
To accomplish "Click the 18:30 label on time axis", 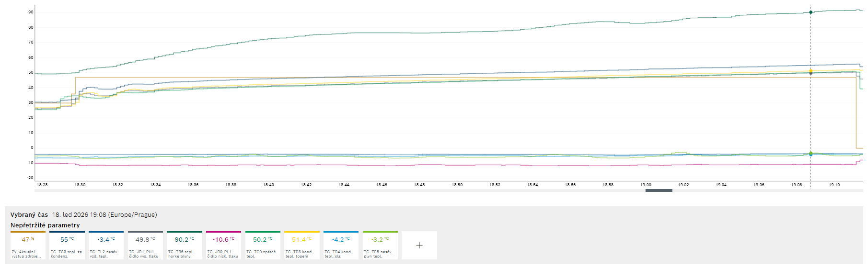I will point(80,185).
